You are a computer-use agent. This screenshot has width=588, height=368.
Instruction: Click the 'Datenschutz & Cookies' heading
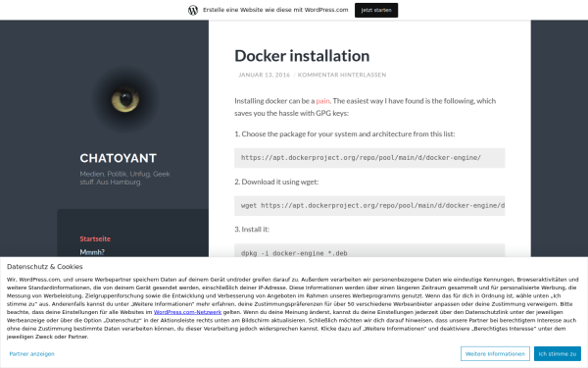point(45,267)
